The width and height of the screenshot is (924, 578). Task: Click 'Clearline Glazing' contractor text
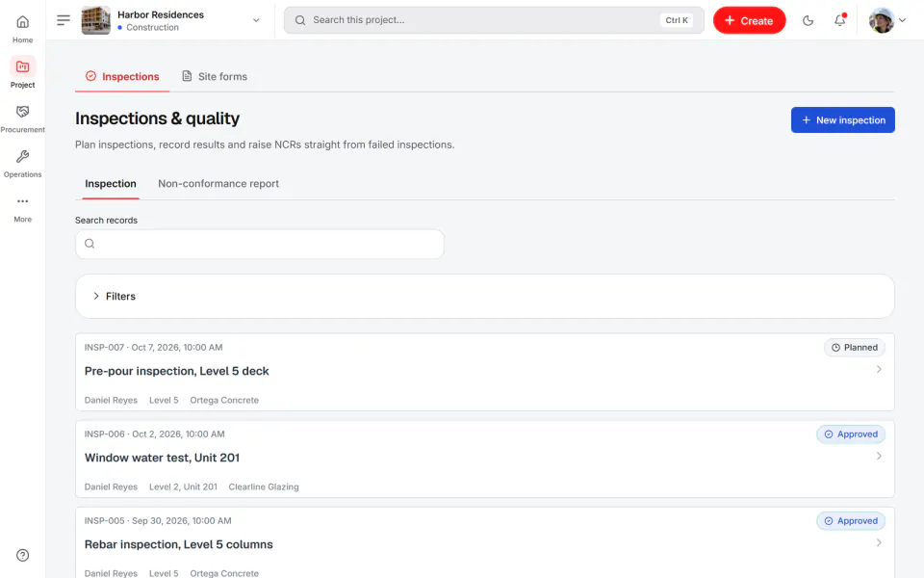tap(264, 486)
